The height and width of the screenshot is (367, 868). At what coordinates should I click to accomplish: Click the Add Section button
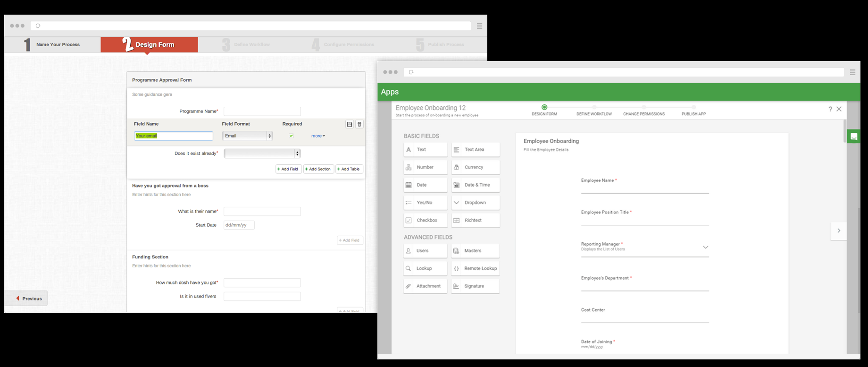(318, 169)
